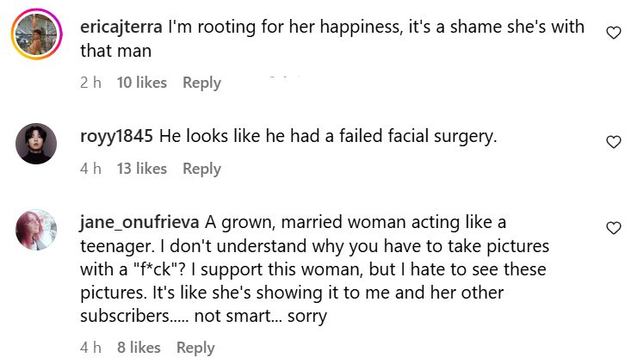
Task: Click the "4 h" timestamp under jane_onufrieva's comment
Action: (90, 348)
